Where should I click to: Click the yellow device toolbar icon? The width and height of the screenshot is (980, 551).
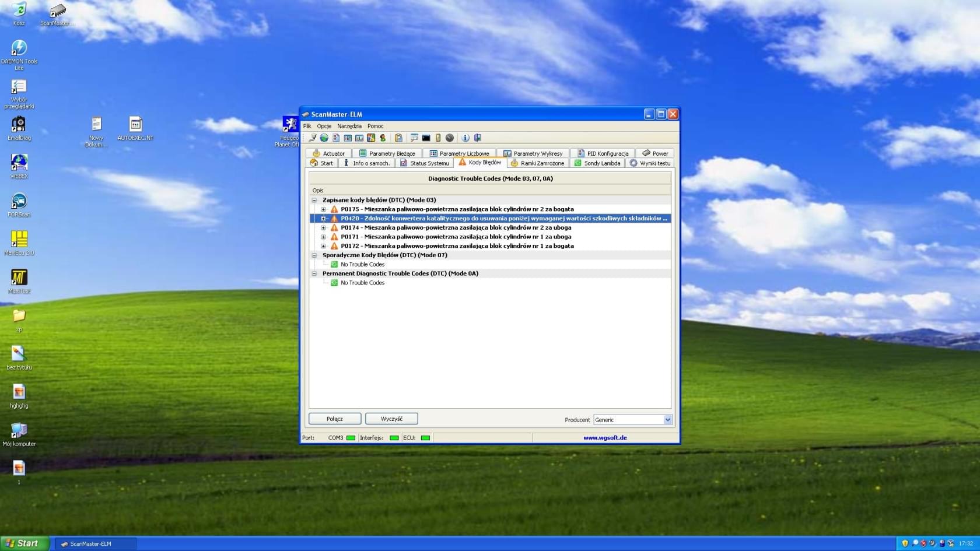tap(438, 138)
